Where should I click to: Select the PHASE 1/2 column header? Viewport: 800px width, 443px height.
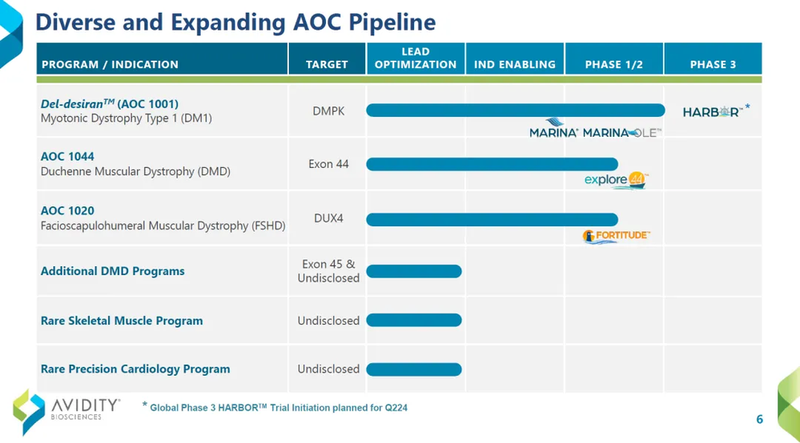point(614,64)
